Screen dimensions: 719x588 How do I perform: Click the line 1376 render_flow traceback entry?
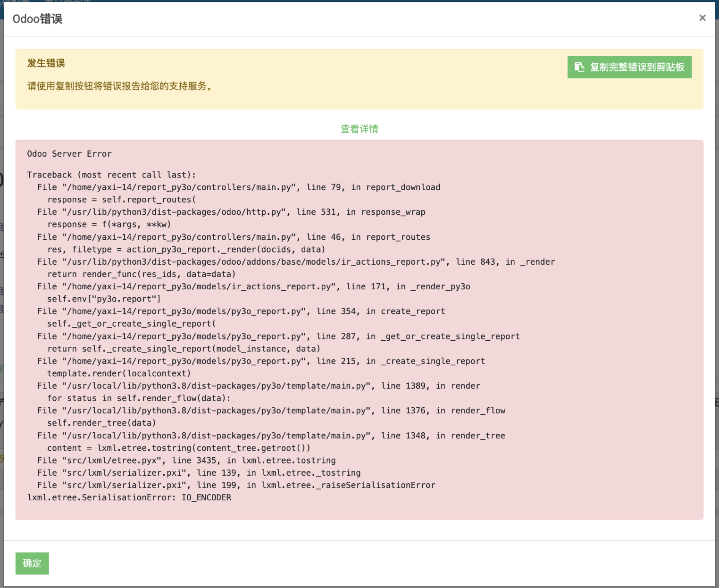pyautogui.click(x=271, y=411)
